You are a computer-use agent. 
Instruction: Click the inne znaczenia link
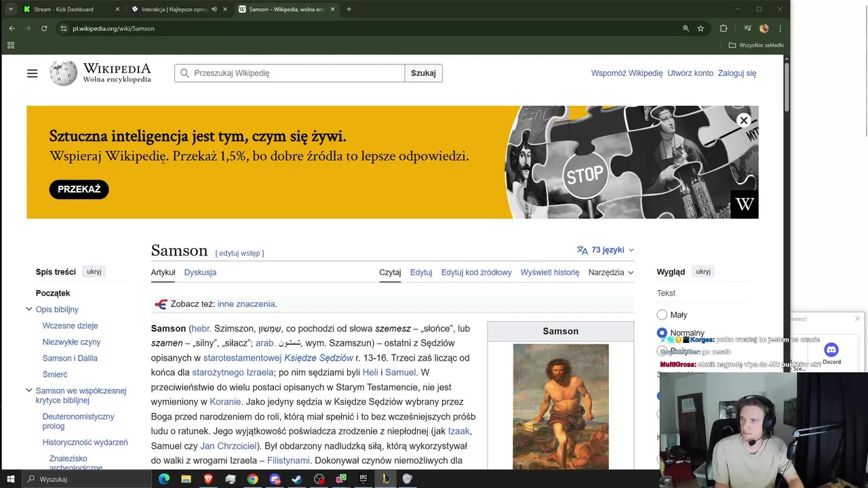pyautogui.click(x=246, y=304)
